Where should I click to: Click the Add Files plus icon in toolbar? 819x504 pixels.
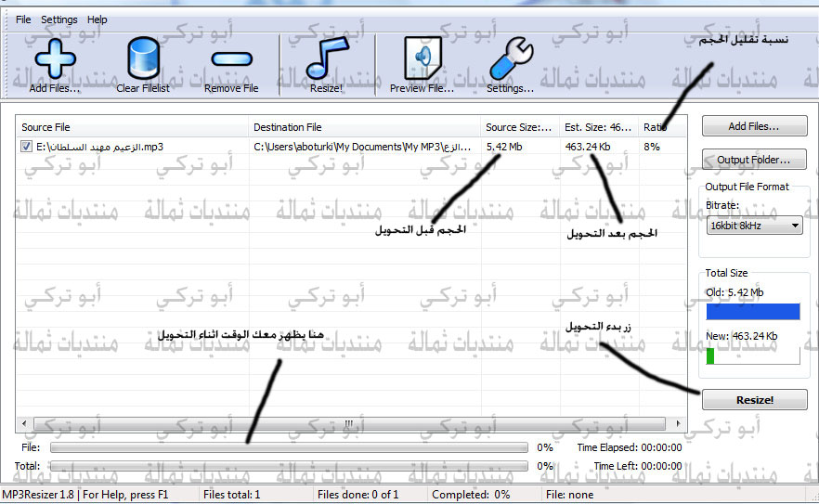coord(55,58)
